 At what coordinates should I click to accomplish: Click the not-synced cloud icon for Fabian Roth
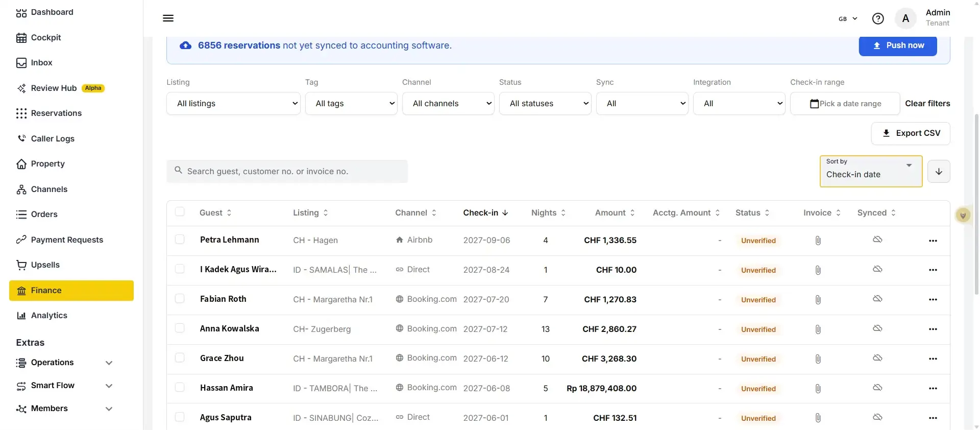pos(877,299)
